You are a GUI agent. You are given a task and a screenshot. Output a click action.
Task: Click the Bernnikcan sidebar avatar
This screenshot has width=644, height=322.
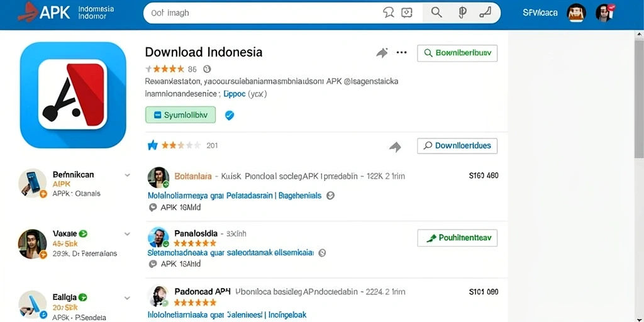pyautogui.click(x=33, y=182)
